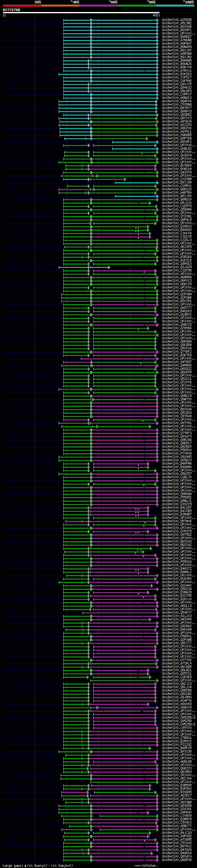Select hit label UniRef100_C3ZF95
The height and width of the screenshot is (868, 197).
point(177,271)
